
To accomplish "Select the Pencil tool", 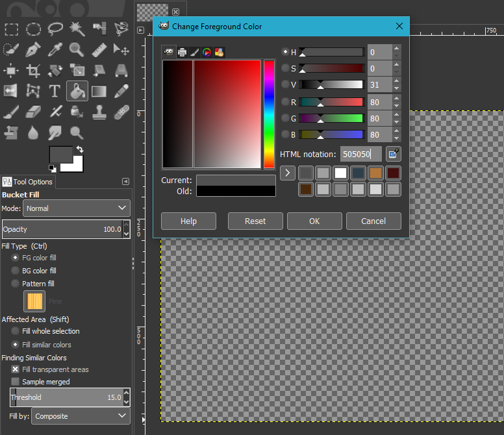I will tap(121, 91).
